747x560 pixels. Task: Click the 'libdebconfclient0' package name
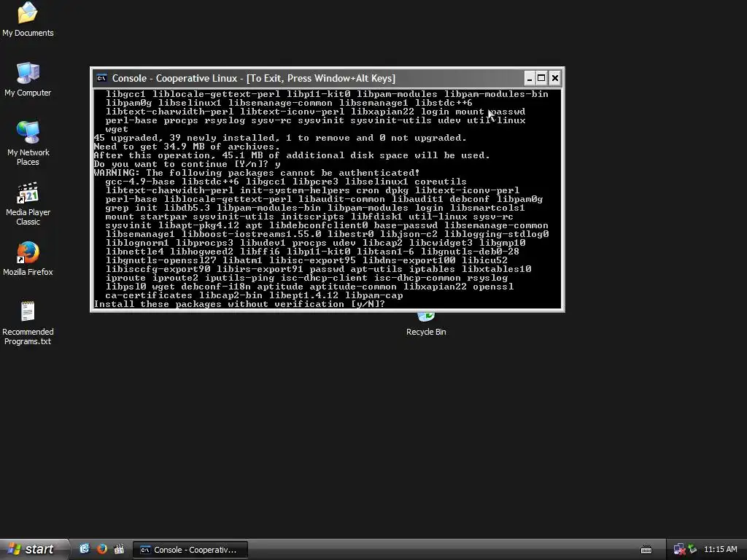pos(318,226)
